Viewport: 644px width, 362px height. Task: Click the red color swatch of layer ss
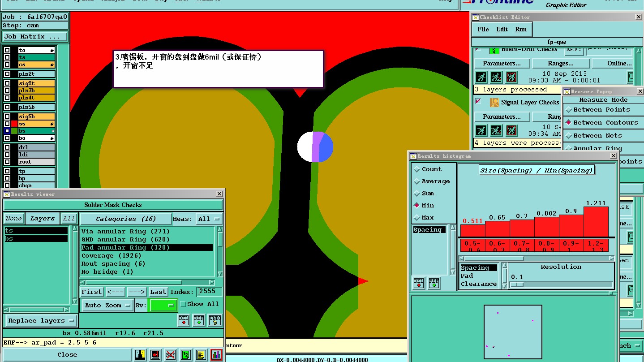[14, 124]
